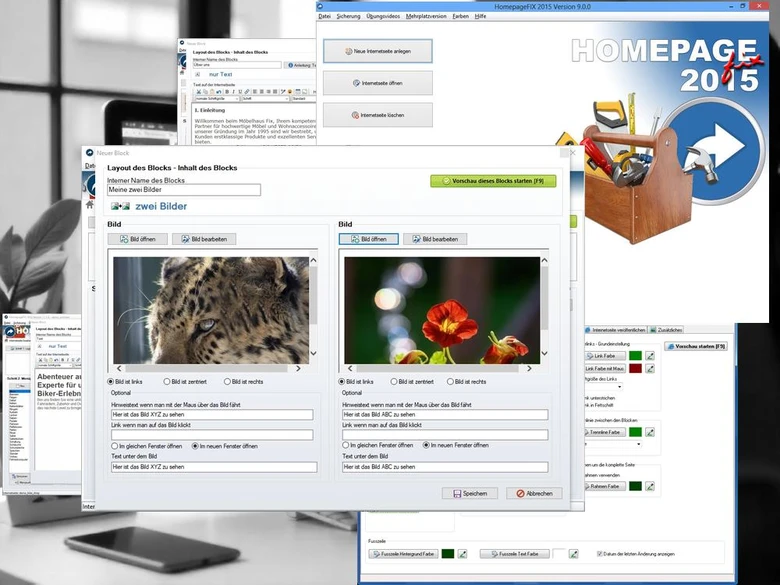Click left arrow of flower horizontal scrollbar
Viewport: 780px width, 585px height.
350,369
